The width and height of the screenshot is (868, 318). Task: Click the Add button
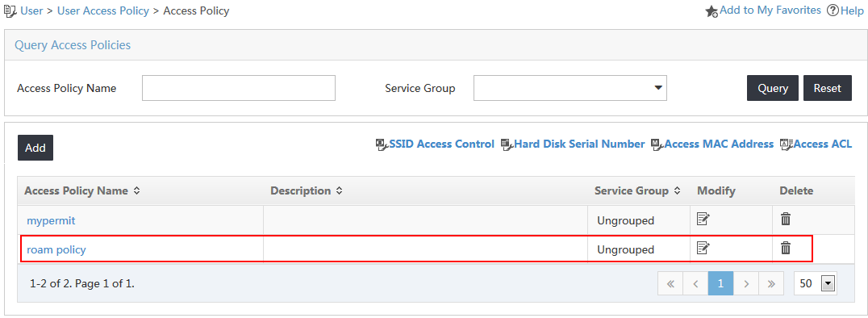pyautogui.click(x=35, y=148)
